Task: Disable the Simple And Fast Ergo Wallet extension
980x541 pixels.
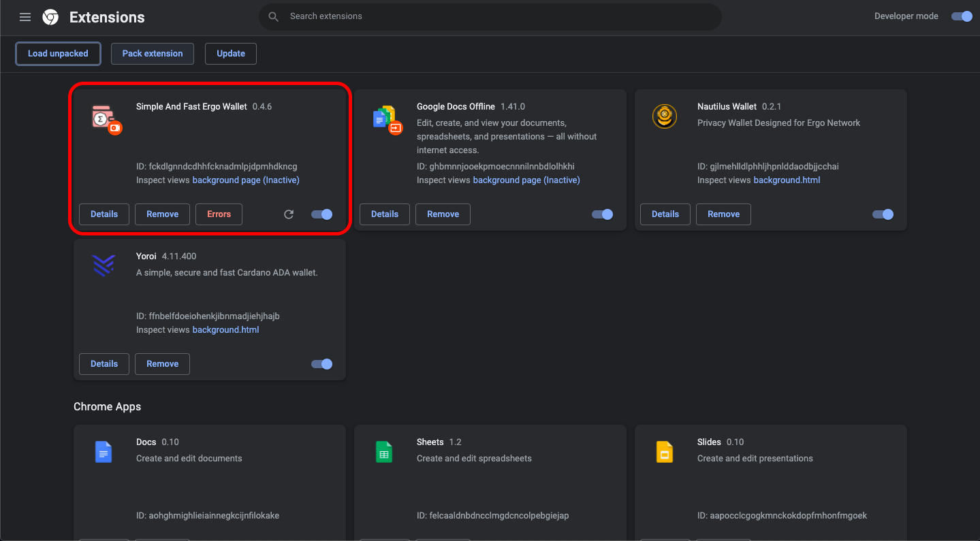Action: point(322,214)
